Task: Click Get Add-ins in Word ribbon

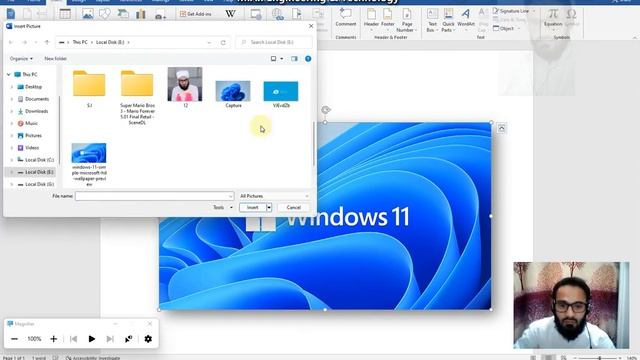Action: (x=196, y=14)
